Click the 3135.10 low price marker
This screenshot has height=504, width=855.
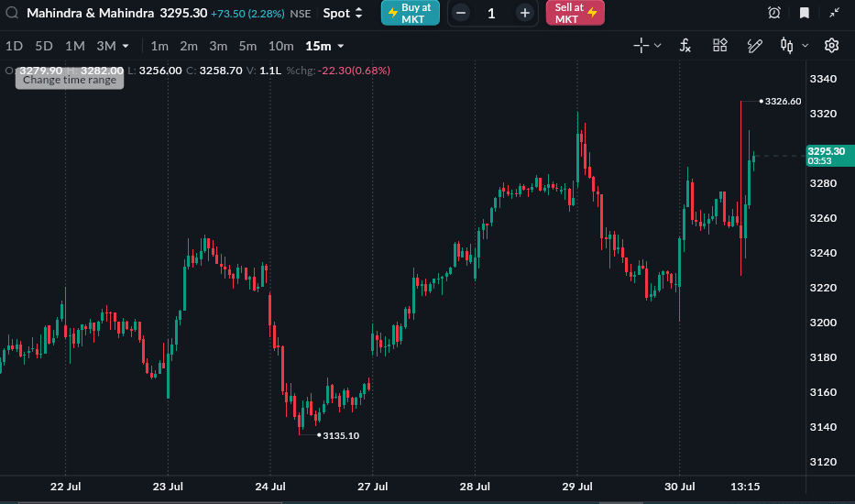(x=341, y=435)
